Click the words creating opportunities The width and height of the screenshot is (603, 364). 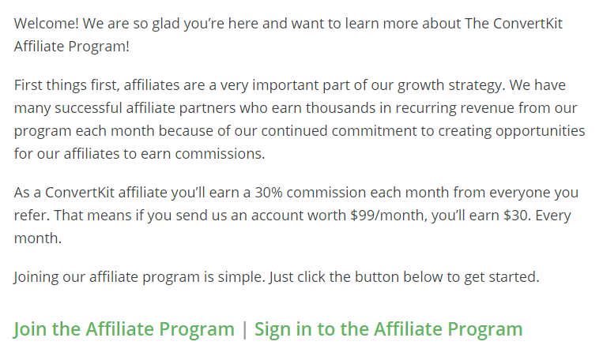tap(511, 131)
